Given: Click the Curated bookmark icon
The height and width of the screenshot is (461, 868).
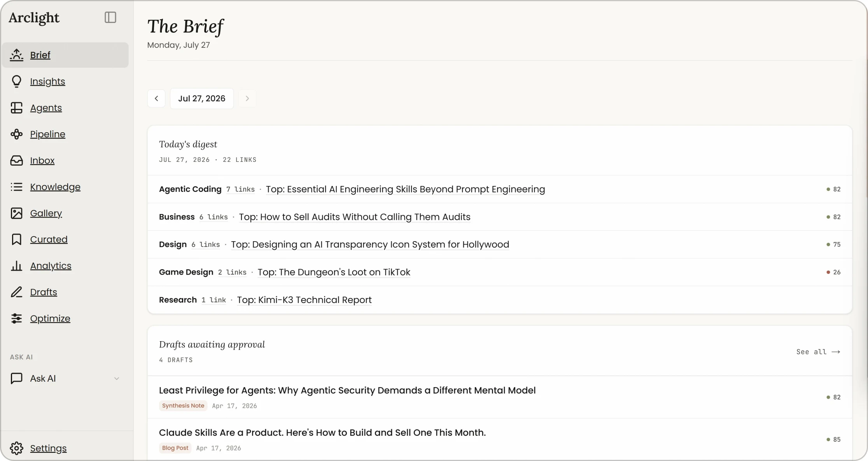Looking at the screenshot, I should pyautogui.click(x=16, y=239).
